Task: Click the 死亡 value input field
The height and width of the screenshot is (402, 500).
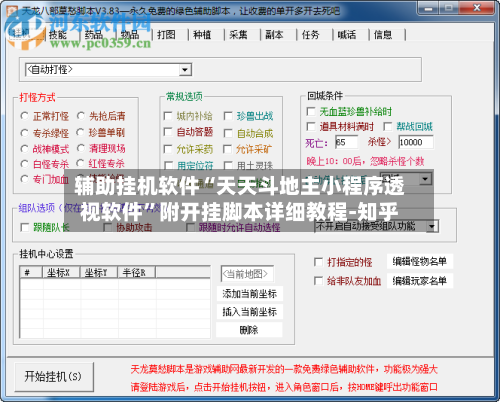Action: pyautogui.click(x=347, y=142)
